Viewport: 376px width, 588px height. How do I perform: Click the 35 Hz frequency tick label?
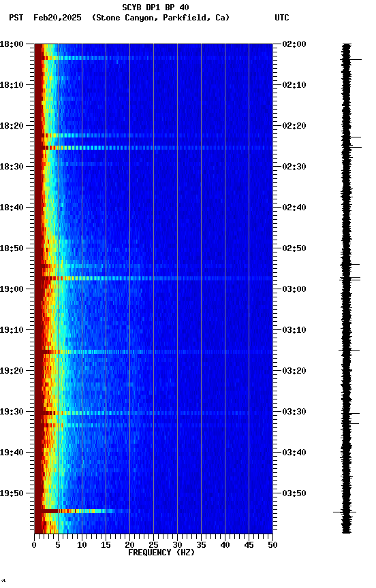click(x=201, y=545)
